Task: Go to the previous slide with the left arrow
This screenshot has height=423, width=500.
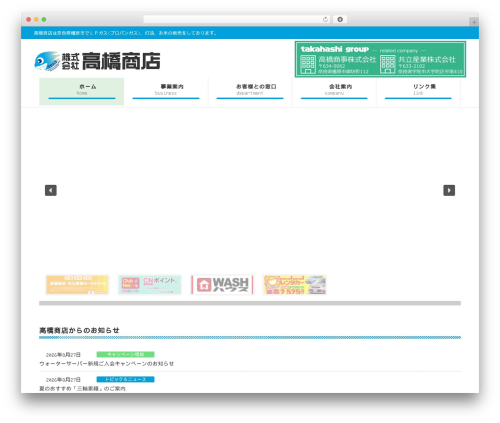Action: point(51,190)
